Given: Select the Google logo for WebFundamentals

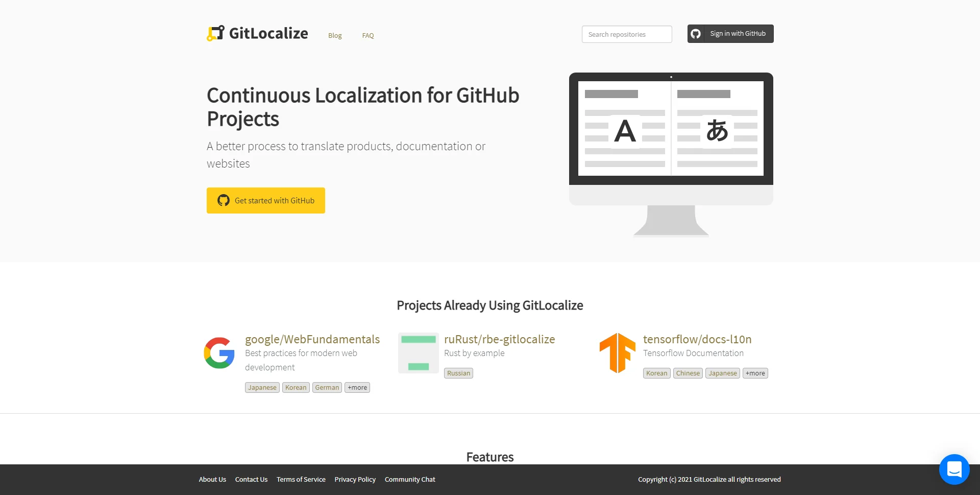Looking at the screenshot, I should point(219,352).
